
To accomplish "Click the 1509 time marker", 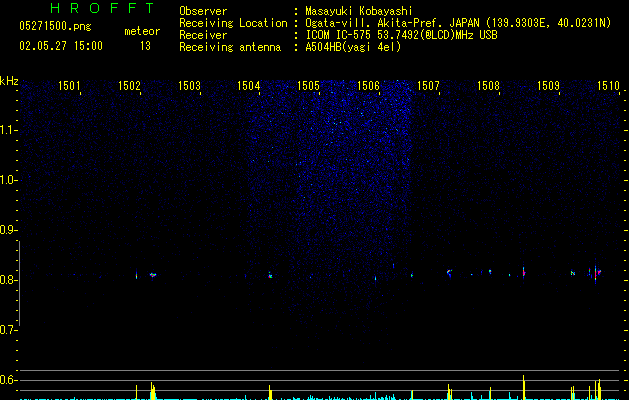I will (x=548, y=86).
